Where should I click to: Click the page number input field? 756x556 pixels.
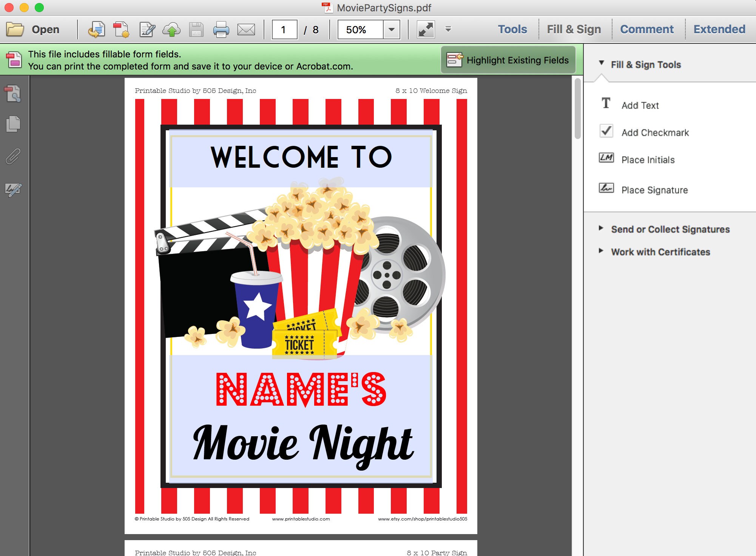[285, 29]
